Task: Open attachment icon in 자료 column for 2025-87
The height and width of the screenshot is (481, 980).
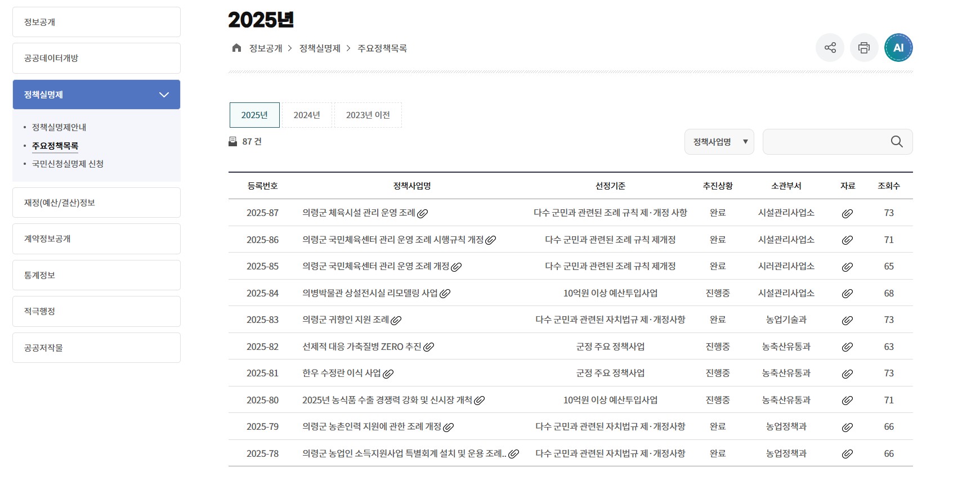Action: 847,213
